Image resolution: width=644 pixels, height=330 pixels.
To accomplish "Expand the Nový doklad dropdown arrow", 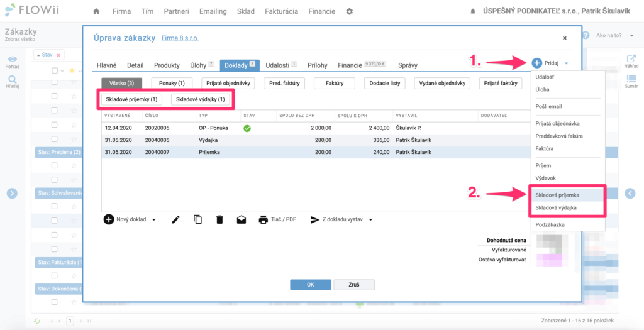I will tap(154, 219).
